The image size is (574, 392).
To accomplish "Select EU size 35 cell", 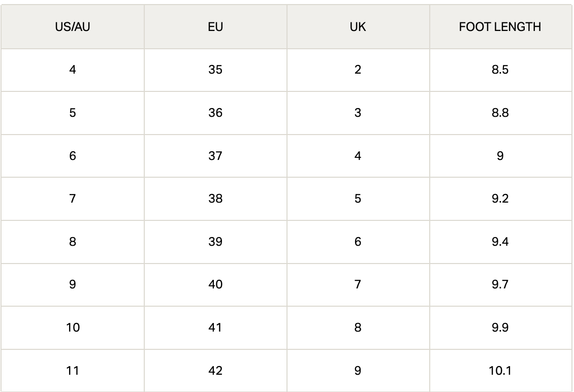I will [x=215, y=70].
